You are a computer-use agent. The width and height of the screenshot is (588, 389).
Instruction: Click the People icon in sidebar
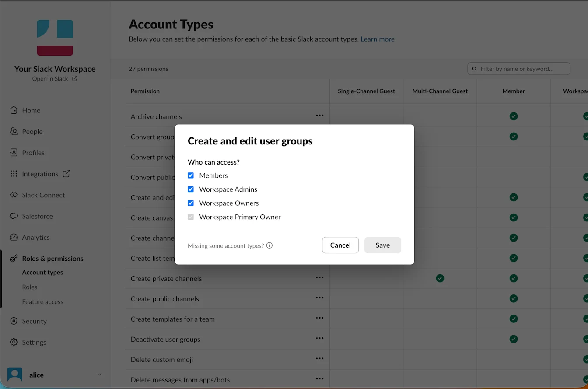tap(14, 131)
